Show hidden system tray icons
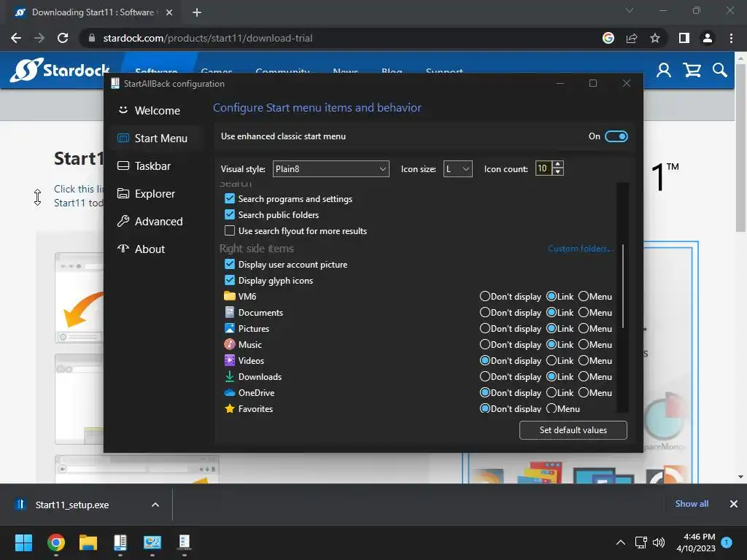 point(620,542)
